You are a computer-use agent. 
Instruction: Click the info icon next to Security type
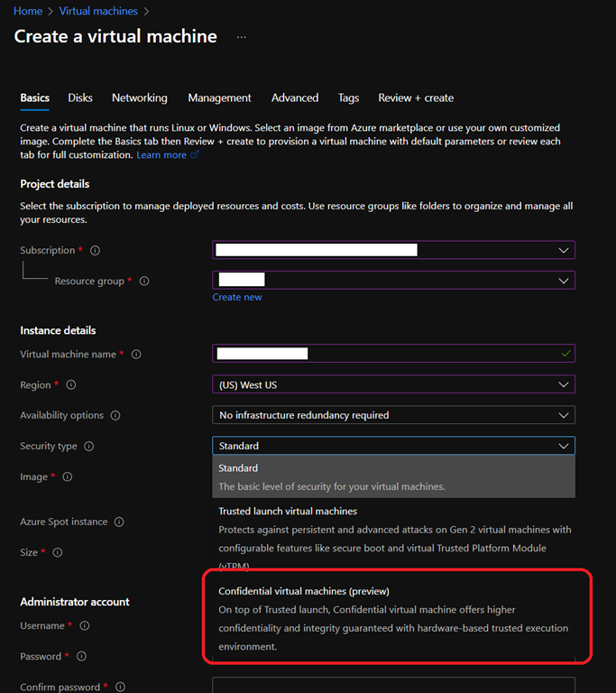click(x=88, y=447)
